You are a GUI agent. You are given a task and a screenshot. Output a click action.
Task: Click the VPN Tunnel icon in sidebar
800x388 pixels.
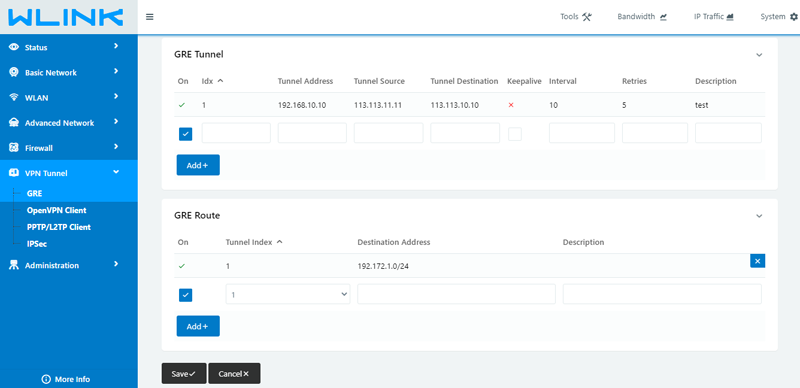pyautogui.click(x=14, y=173)
